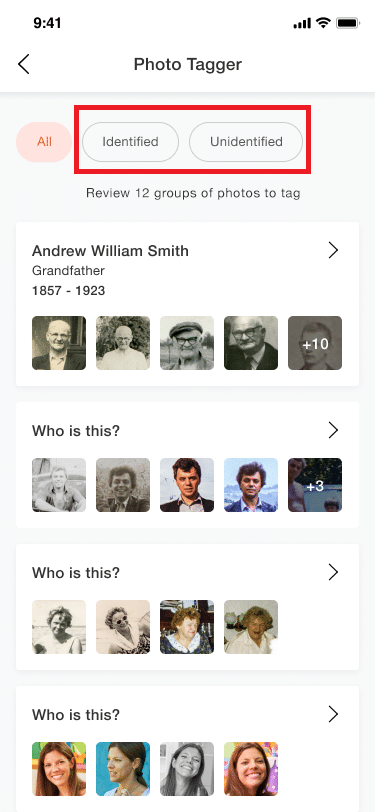Tap the back arrow icon
Viewport: 375px width, 812px height.
(x=24, y=64)
